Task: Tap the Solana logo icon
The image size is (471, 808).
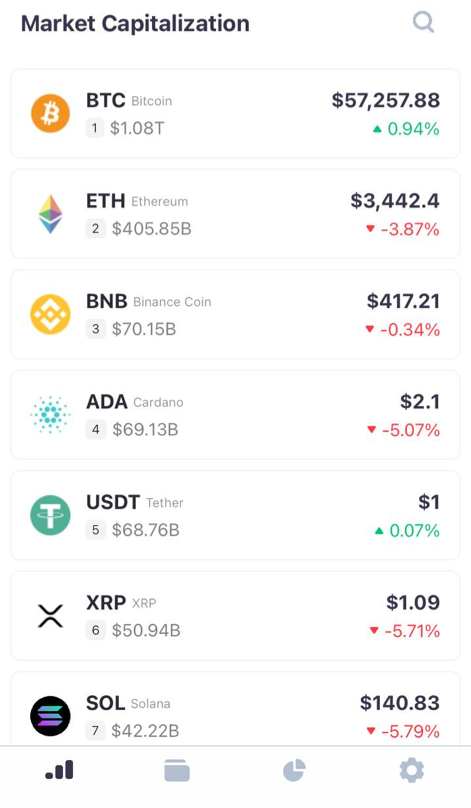Action: click(51, 716)
